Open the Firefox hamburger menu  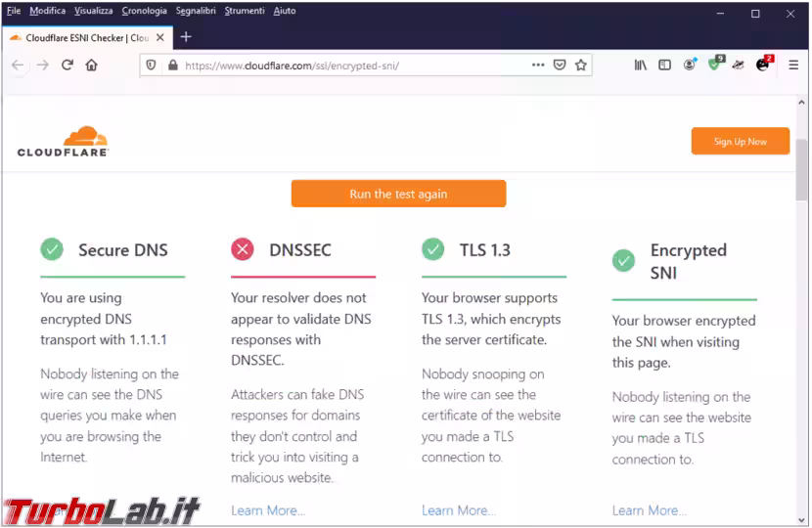[793, 66]
